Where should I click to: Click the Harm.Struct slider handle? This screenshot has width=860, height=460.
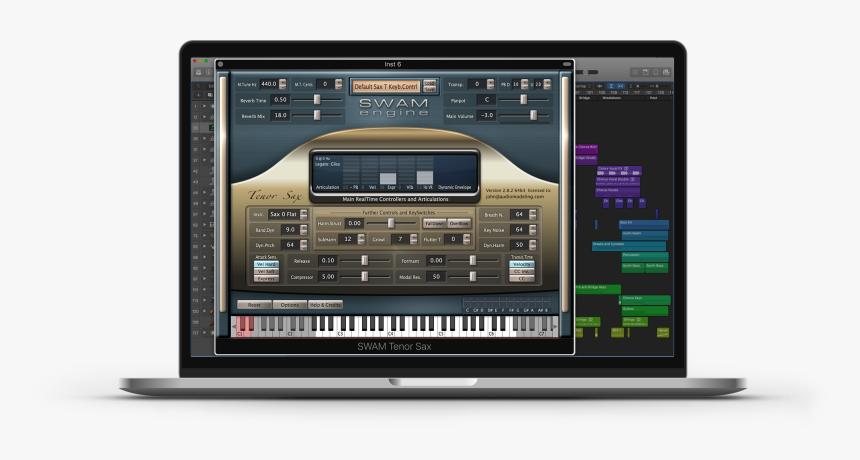click(x=391, y=223)
